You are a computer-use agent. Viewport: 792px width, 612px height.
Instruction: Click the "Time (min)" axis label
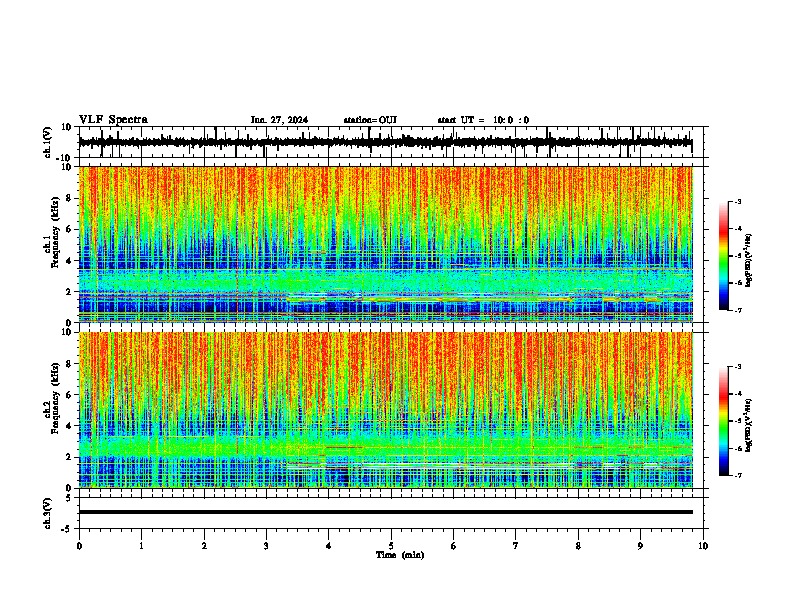pyautogui.click(x=400, y=555)
